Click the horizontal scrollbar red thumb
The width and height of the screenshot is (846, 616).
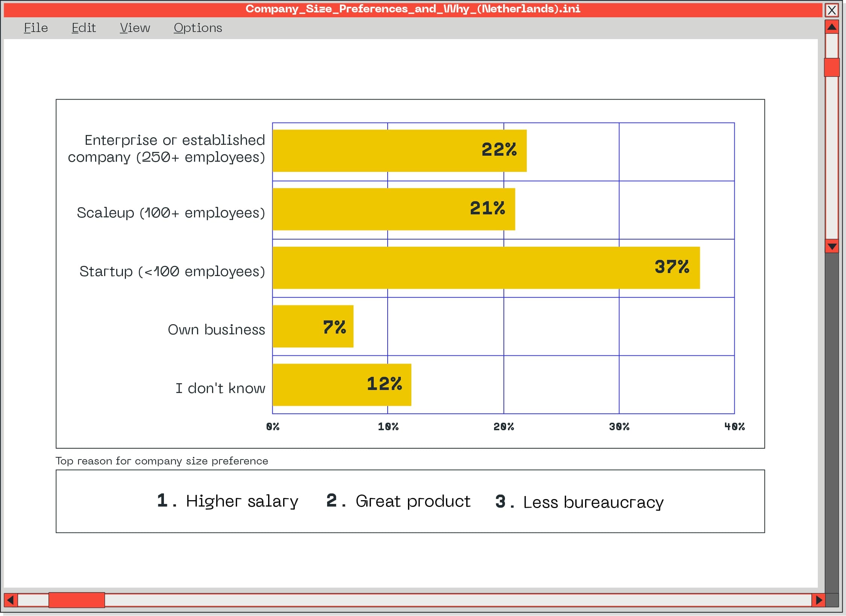coord(77,600)
